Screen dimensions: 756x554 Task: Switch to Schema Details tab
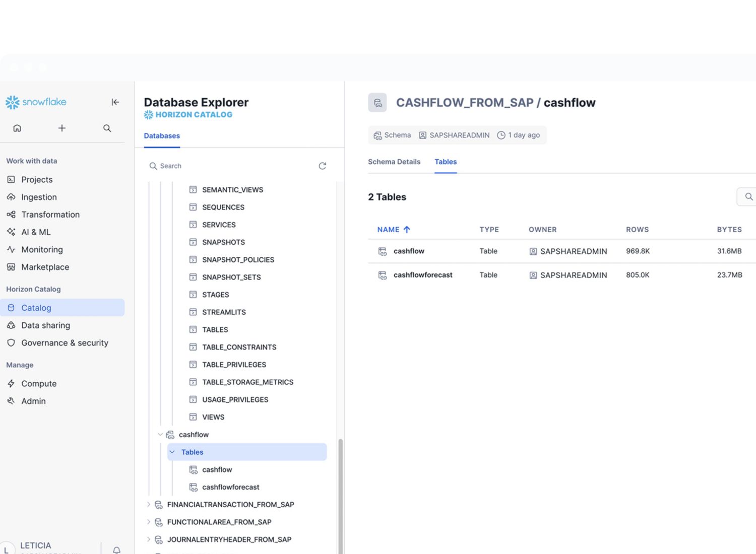(x=394, y=162)
